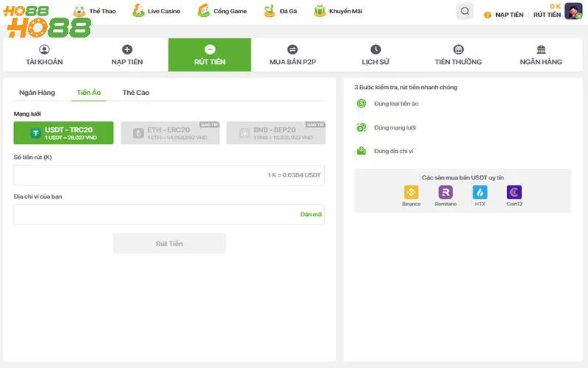Click the Đúng loại tiền ảo step icon

tap(362, 103)
